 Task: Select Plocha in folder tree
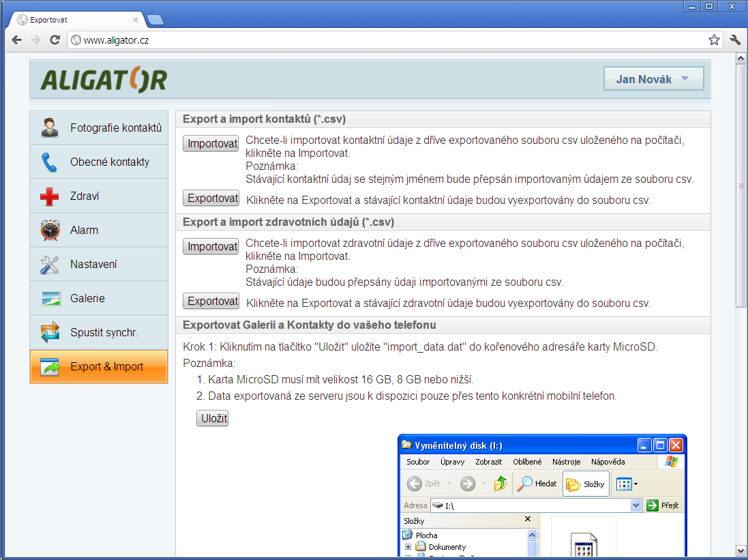426,535
